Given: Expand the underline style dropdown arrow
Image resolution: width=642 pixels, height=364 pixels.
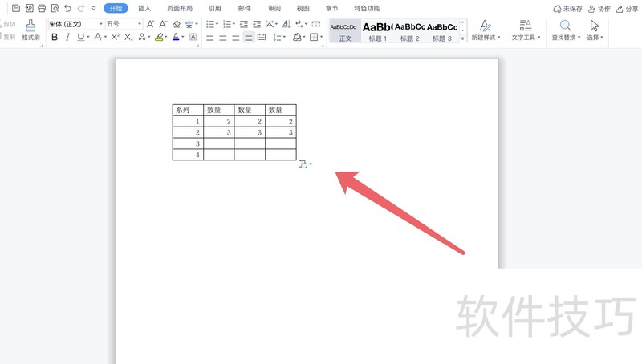Looking at the screenshot, I should [88, 37].
